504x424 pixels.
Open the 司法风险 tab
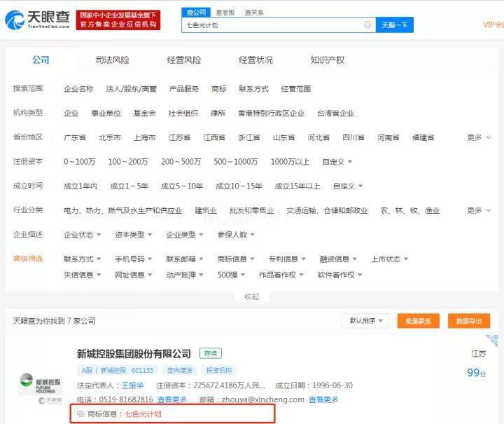[x=113, y=60]
